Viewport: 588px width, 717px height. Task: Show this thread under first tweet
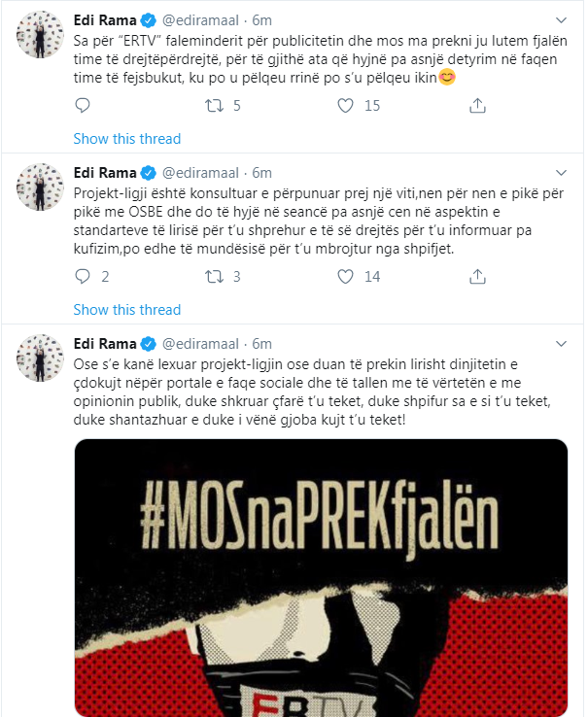(126, 138)
